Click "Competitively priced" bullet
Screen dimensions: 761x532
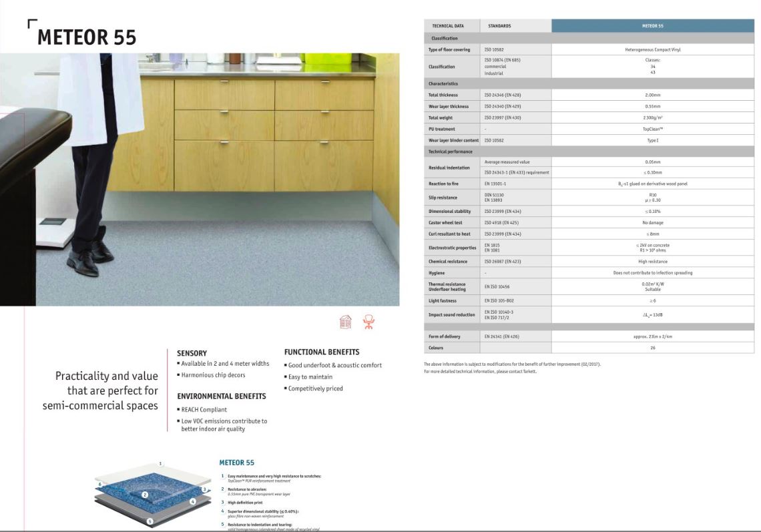(316, 388)
